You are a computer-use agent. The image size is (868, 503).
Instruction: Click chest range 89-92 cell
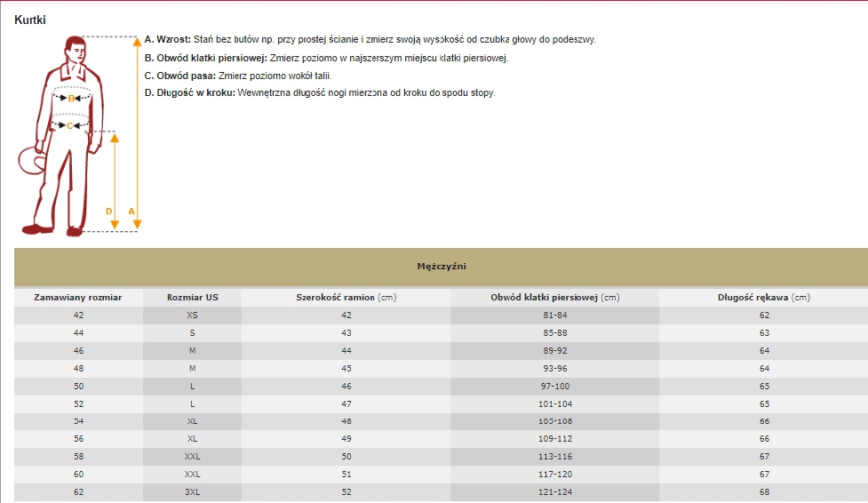click(x=554, y=351)
